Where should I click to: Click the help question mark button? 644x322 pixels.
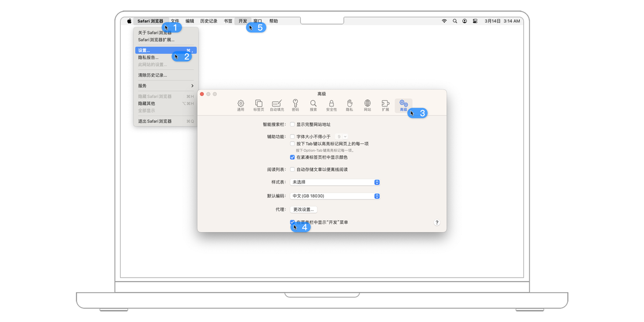tap(436, 223)
